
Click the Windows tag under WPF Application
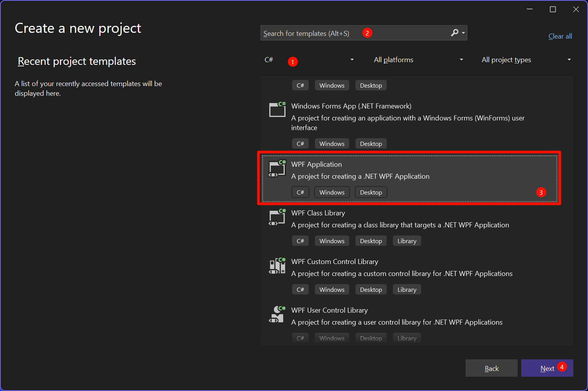(x=332, y=192)
